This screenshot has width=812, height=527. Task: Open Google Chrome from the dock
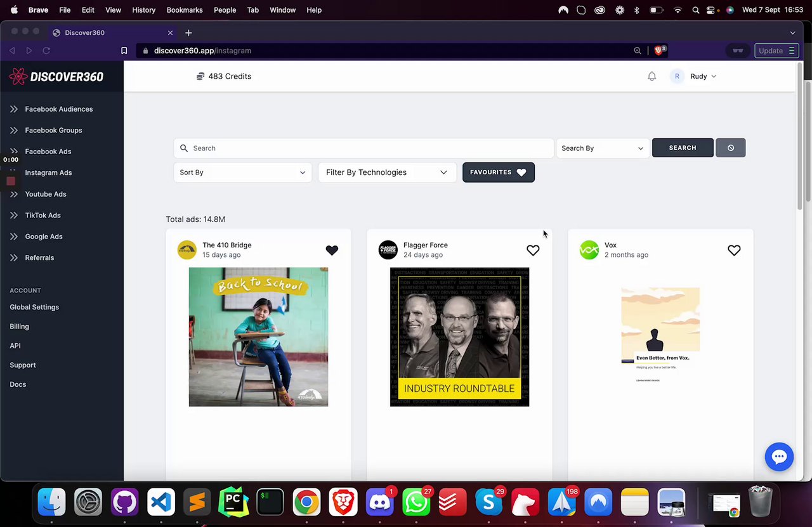coord(306,502)
